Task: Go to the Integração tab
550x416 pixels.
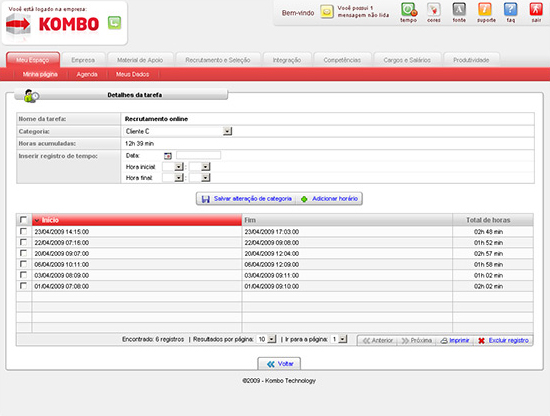Action: [287, 60]
